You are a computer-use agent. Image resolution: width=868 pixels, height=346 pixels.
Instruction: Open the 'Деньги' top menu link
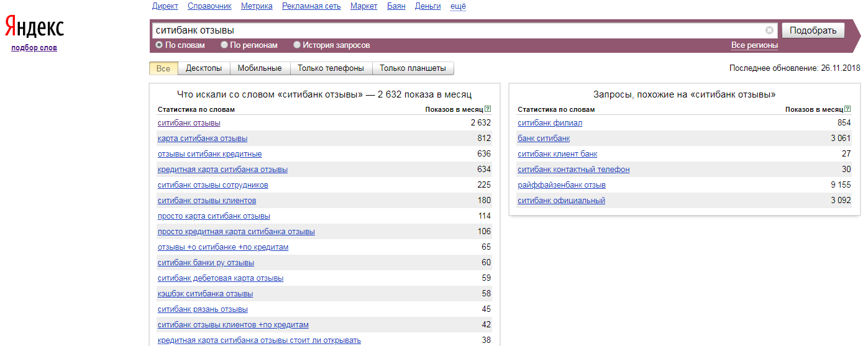pos(428,6)
